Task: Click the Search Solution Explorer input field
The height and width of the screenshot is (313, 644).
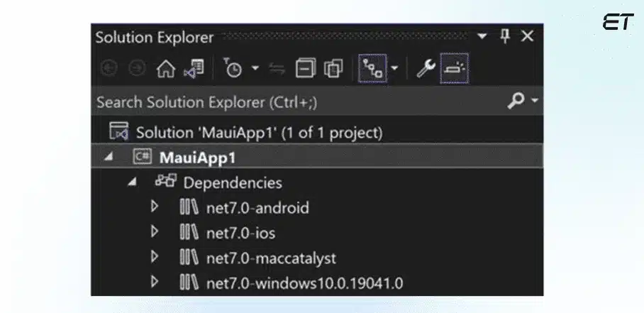Action: click(x=298, y=101)
